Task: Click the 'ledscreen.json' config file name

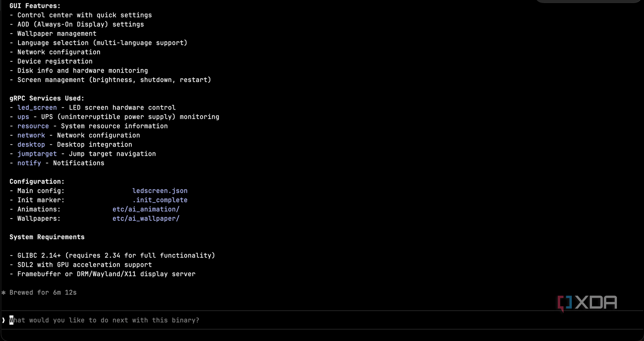Action: [160, 191]
